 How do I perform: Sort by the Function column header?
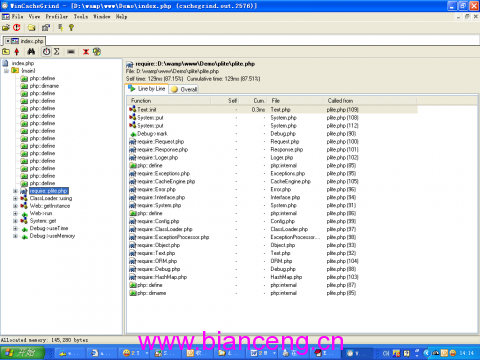click(169, 101)
